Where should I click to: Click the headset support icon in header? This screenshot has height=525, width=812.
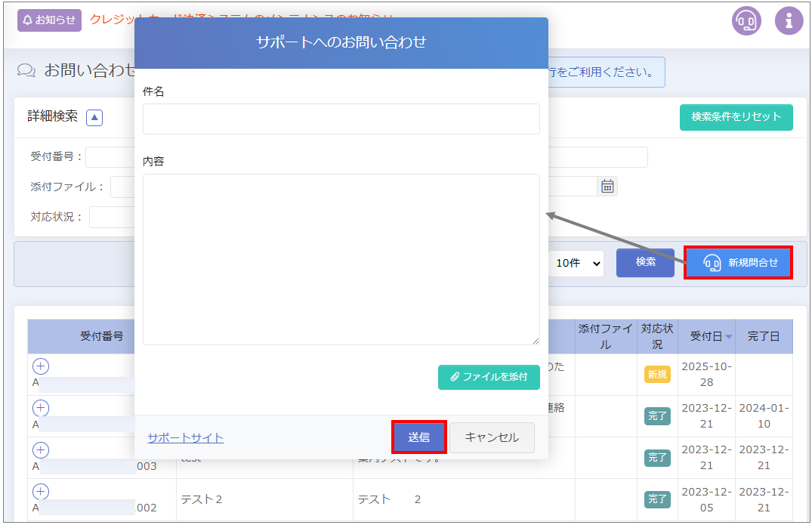(x=746, y=20)
